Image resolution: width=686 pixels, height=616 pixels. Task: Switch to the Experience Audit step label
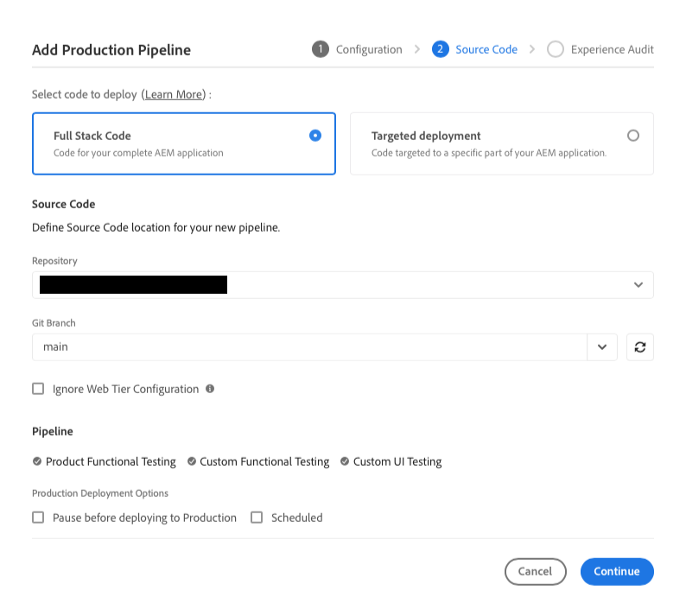612,49
